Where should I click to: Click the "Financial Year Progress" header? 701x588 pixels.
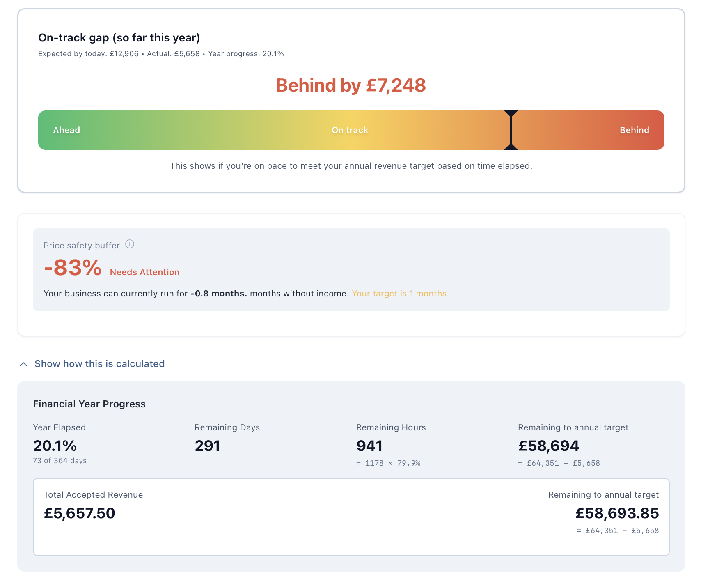[x=89, y=404]
